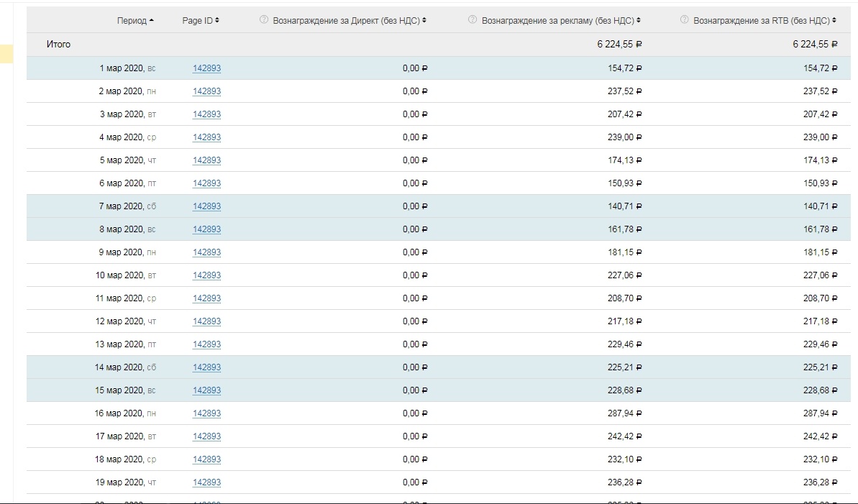Open Page ID 142893 link for 4 мар 2020
The image size is (858, 504).
click(207, 137)
